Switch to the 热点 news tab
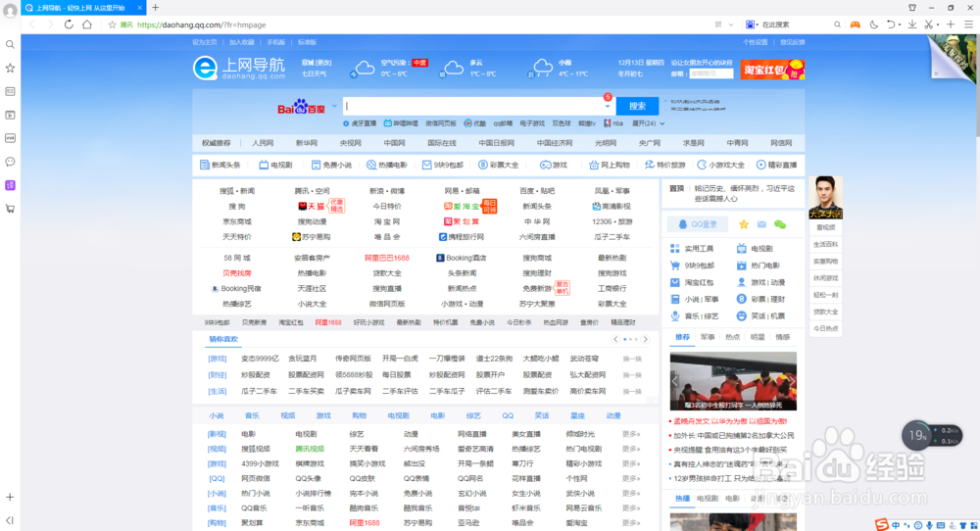This screenshot has height=531, width=980. (732, 337)
